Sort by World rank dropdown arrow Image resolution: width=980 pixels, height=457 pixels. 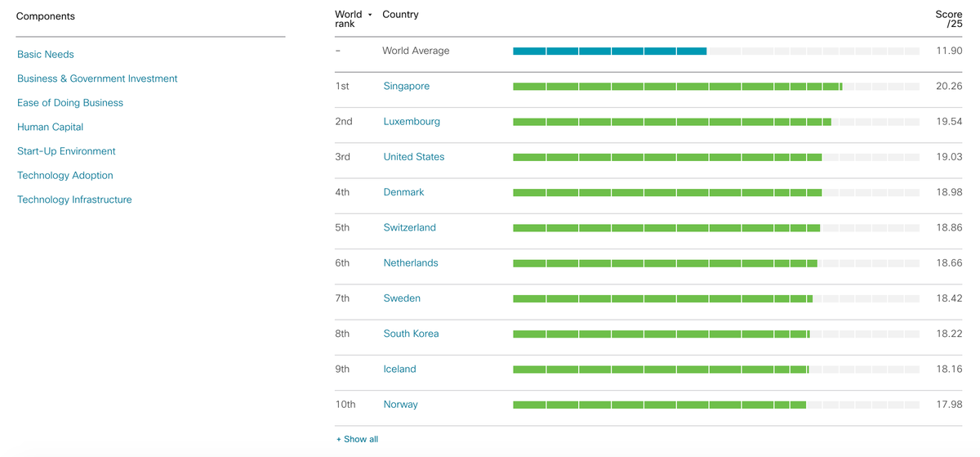coord(370,15)
